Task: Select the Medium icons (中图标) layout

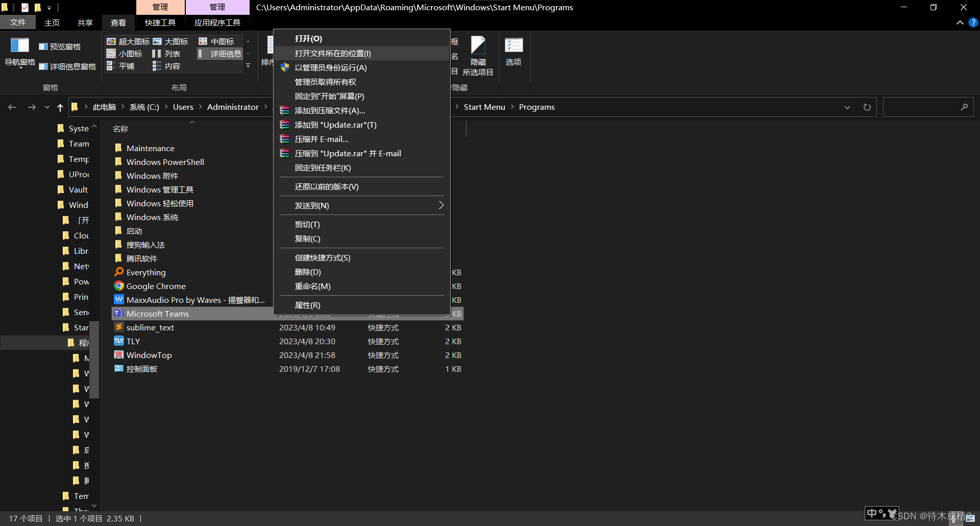Action: click(217, 41)
